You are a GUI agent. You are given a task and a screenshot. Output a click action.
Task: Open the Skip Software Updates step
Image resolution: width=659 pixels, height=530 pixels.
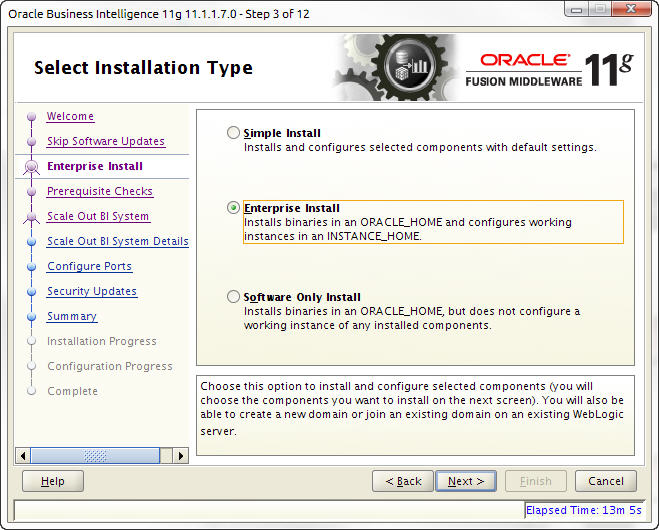(x=105, y=141)
